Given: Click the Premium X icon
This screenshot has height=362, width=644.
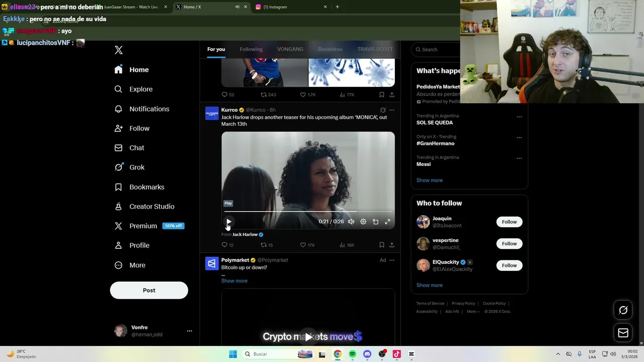Looking at the screenshot, I should [118, 226].
